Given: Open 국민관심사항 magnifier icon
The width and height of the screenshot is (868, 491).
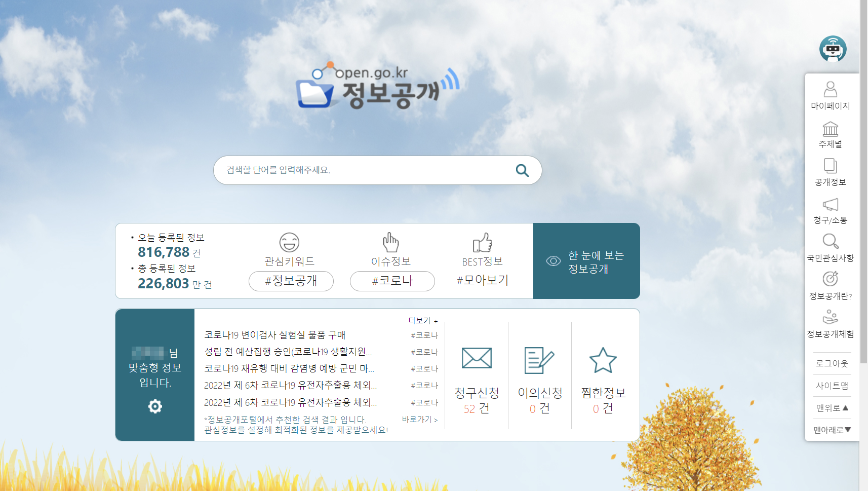Looking at the screenshot, I should click(x=831, y=241).
